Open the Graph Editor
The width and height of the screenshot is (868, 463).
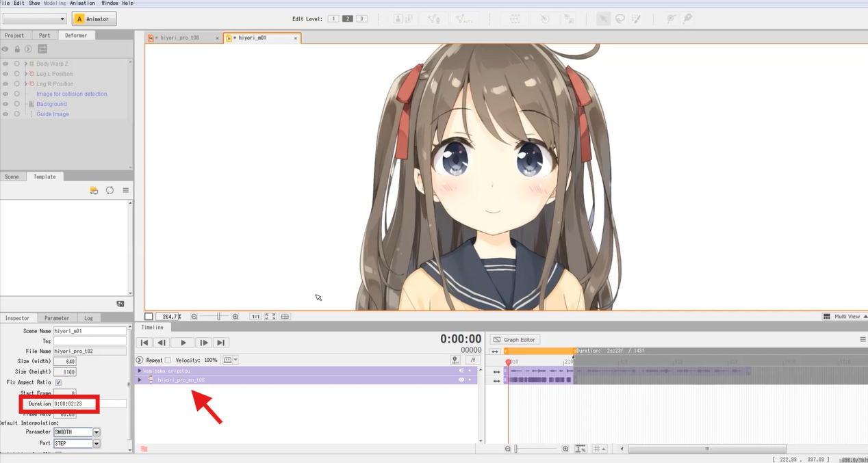click(x=515, y=339)
